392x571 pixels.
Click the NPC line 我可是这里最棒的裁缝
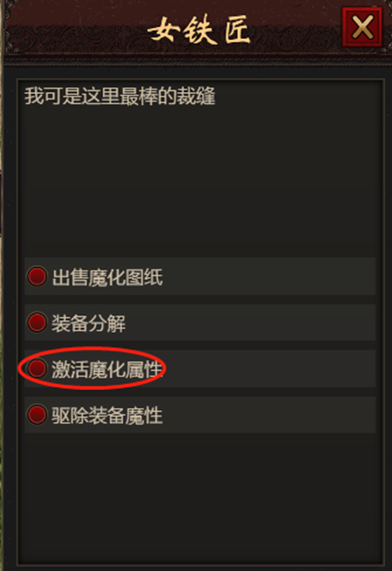[120, 96]
